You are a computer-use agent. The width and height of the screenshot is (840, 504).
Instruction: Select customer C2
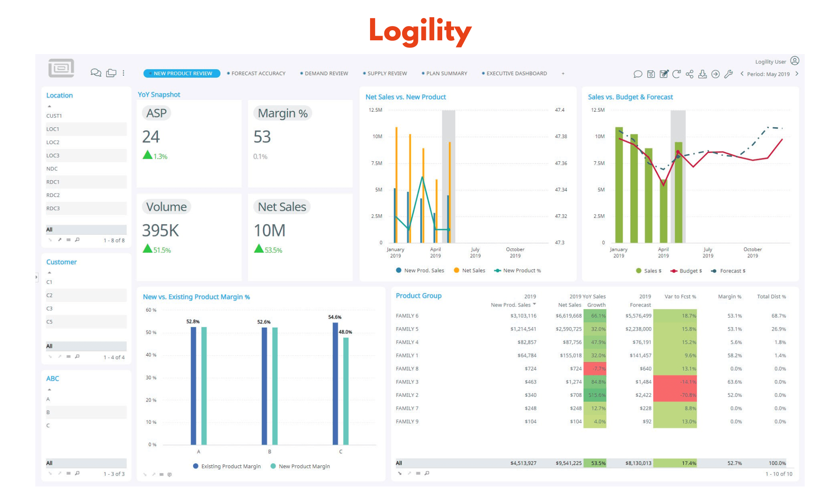click(x=86, y=295)
